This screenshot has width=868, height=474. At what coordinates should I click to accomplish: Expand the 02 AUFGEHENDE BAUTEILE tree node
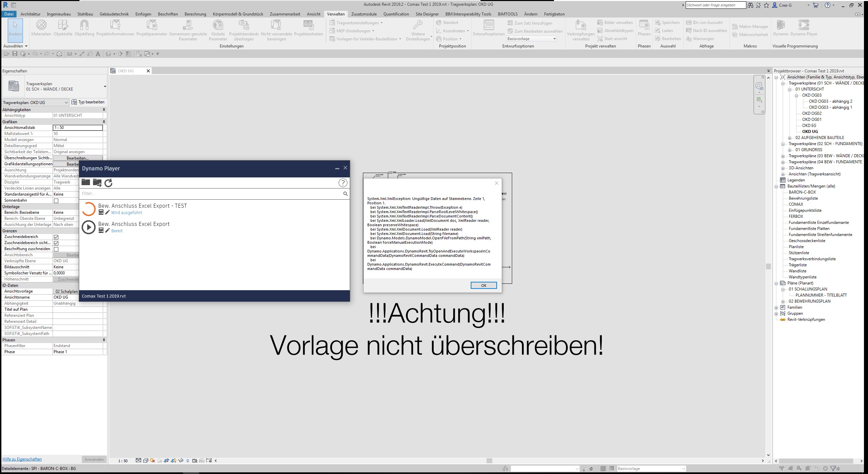coord(789,138)
